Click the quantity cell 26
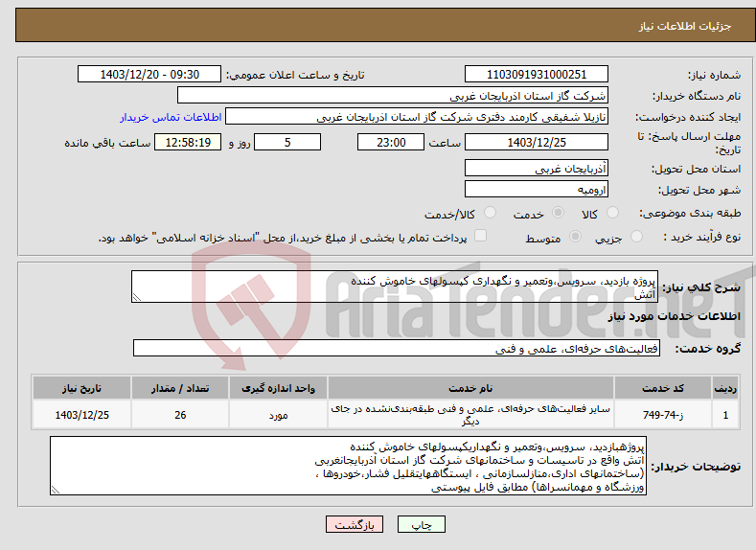Screen dimensions: 756x550 pos(180,415)
